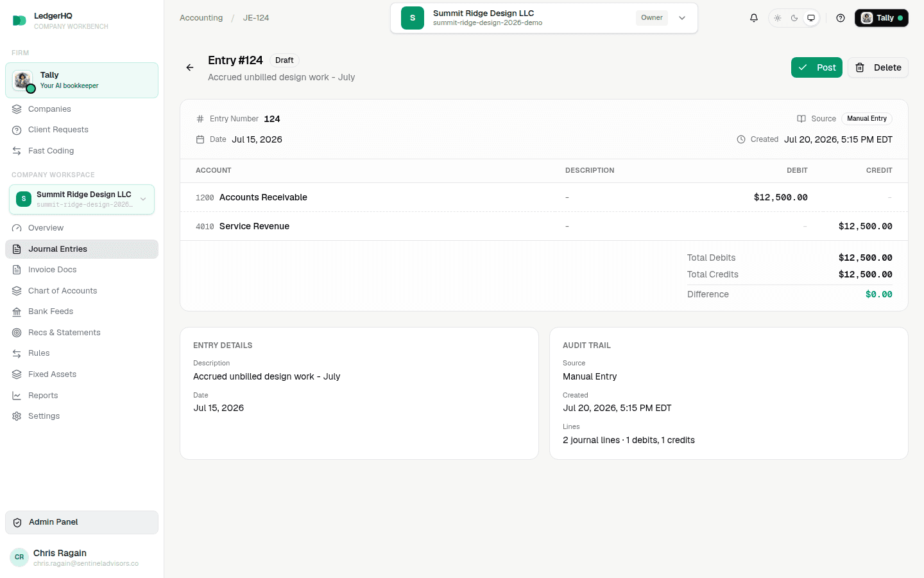Open the Admin Panel
The image size is (924, 578).
[81, 522]
